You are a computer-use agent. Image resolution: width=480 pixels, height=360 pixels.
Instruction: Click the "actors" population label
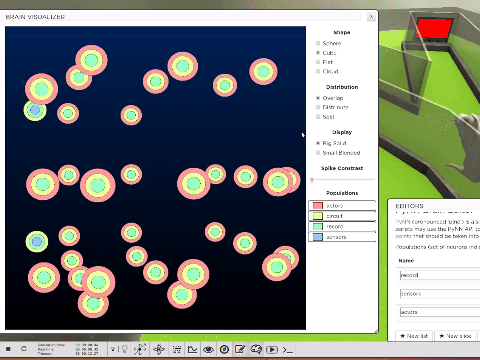tap(335, 206)
